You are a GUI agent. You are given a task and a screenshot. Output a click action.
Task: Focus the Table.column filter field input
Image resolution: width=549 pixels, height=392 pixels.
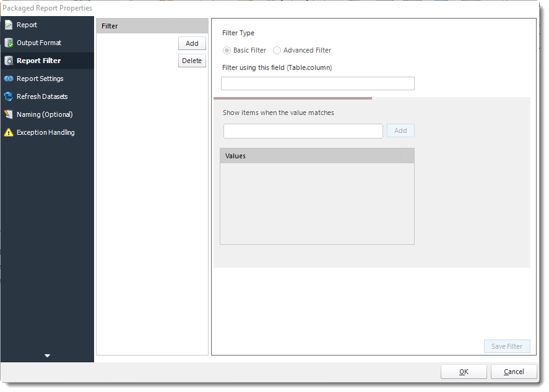click(x=318, y=83)
